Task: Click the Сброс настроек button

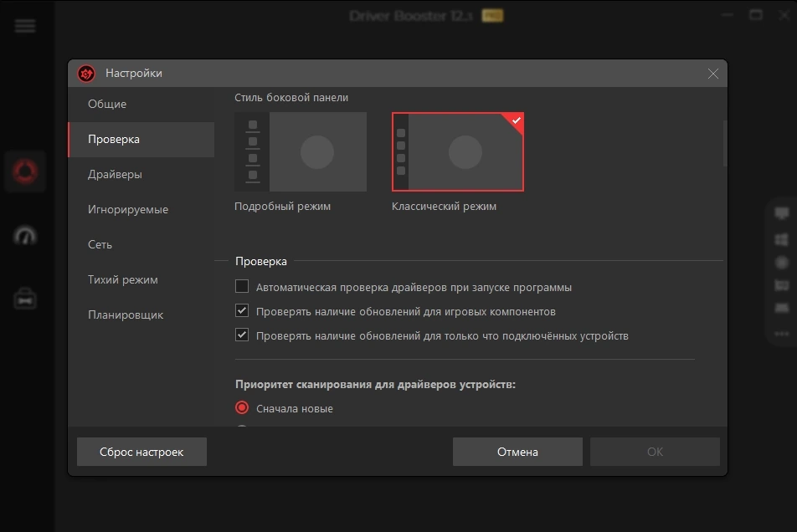Action: point(141,452)
